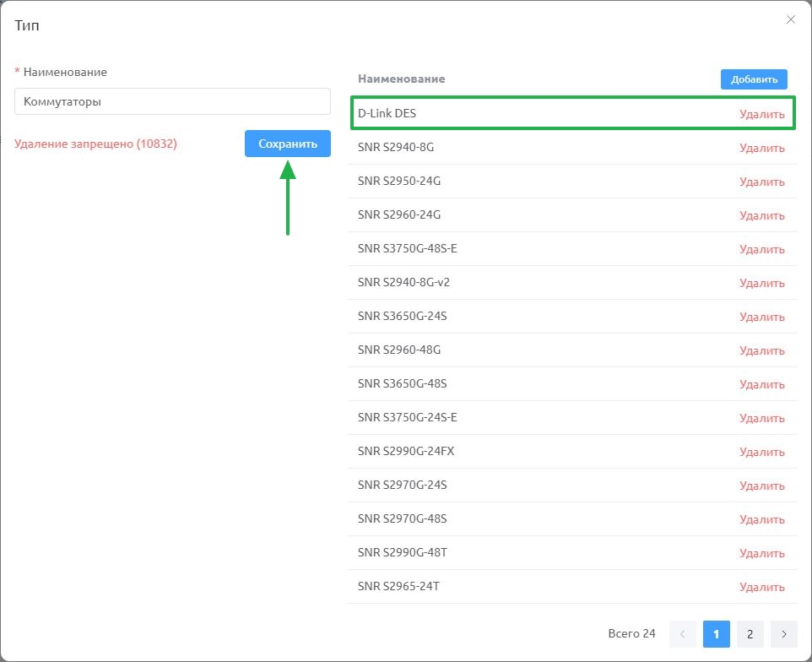This screenshot has width=812, height=662.
Task: Click the Сохранить button
Action: (288, 144)
